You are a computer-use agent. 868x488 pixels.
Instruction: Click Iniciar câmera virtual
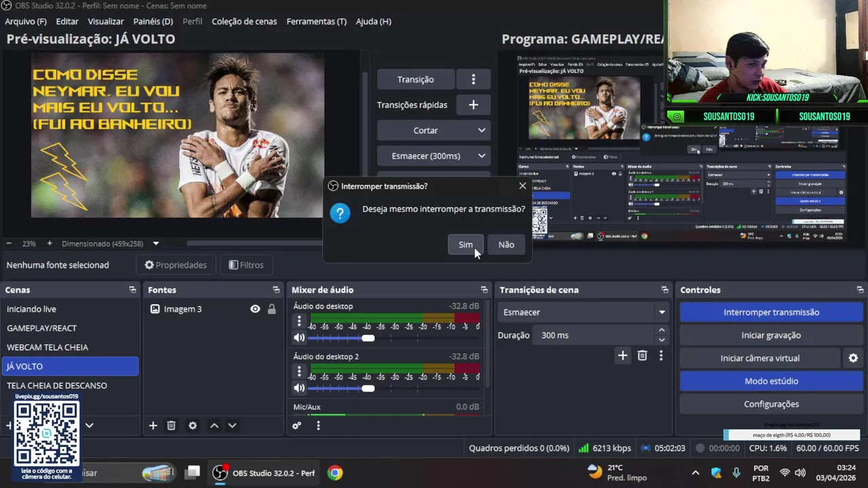point(759,358)
